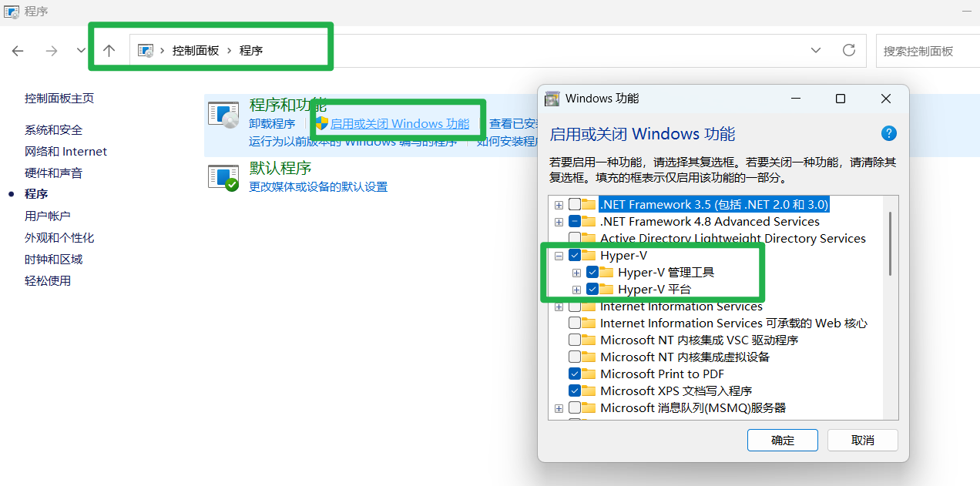
Task: Expand .NET Framework 3.5 node
Action: [x=559, y=205]
